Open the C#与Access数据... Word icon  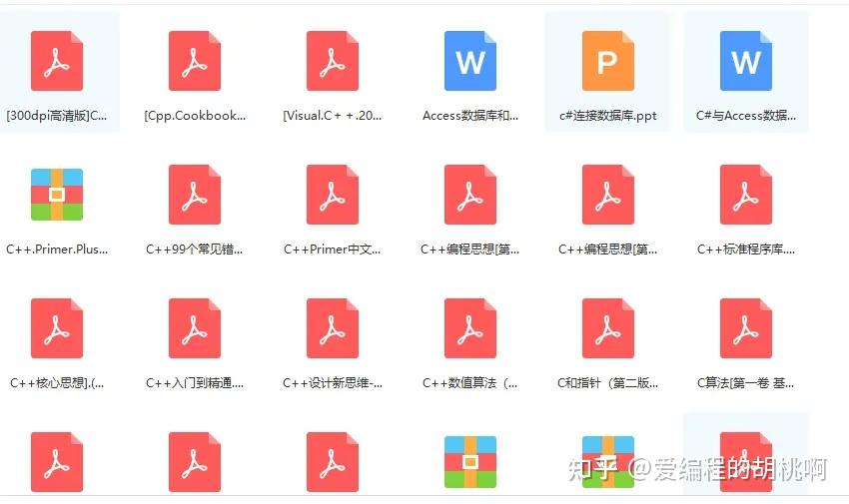pos(746,61)
